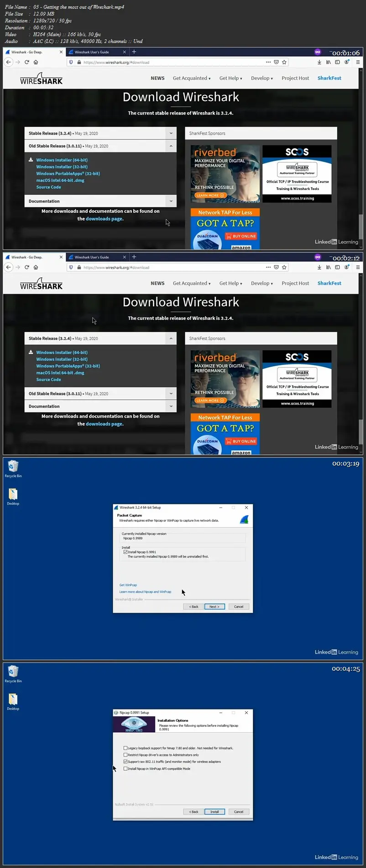Open Develop dropdown in 00:02:12 frame
The image size is (366, 868).
262,283
